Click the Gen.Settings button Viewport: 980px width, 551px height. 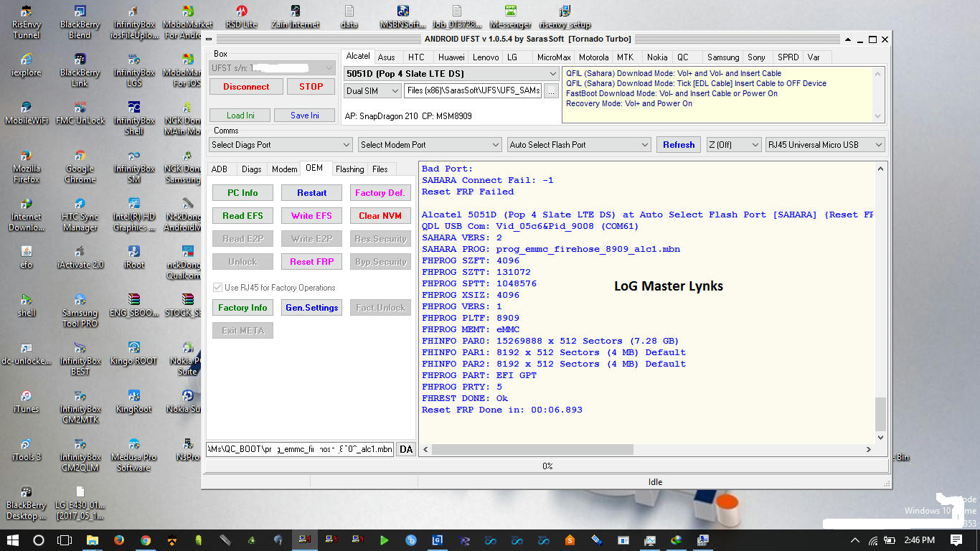[x=311, y=308]
